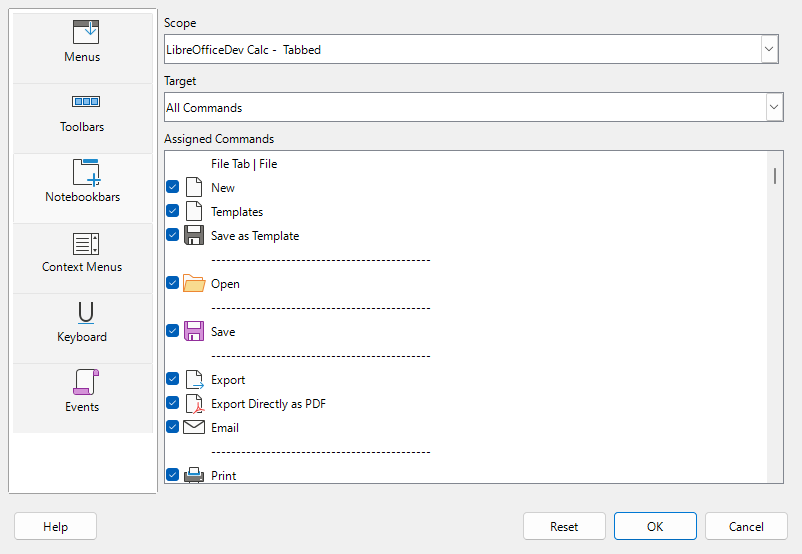Screen dimensions: 802x554
Task: Expand the Target dropdown arrow
Action: pyautogui.click(x=774, y=107)
